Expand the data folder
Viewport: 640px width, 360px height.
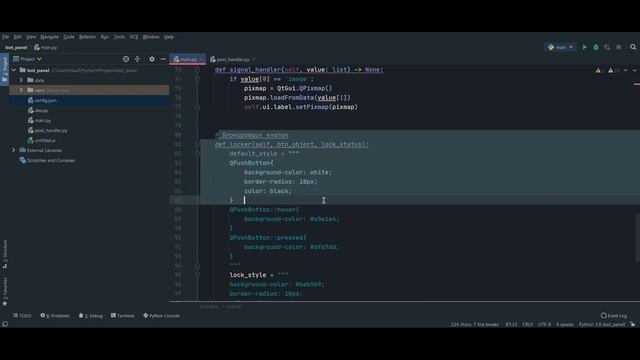point(21,80)
